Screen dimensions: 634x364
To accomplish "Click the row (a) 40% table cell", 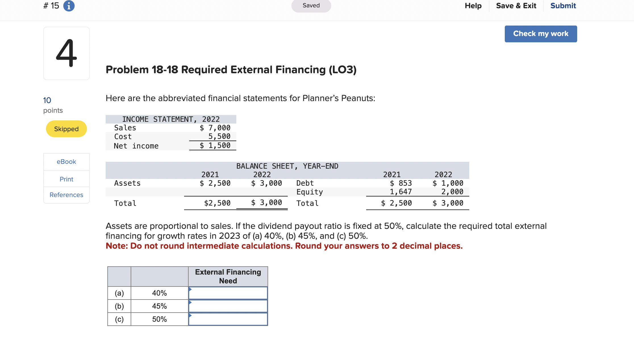I will coord(159,293).
